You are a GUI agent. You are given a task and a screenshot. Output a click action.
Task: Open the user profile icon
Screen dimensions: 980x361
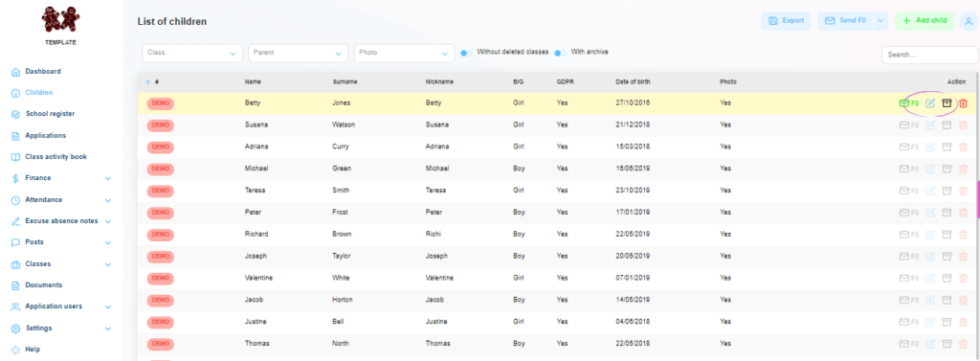(x=969, y=21)
